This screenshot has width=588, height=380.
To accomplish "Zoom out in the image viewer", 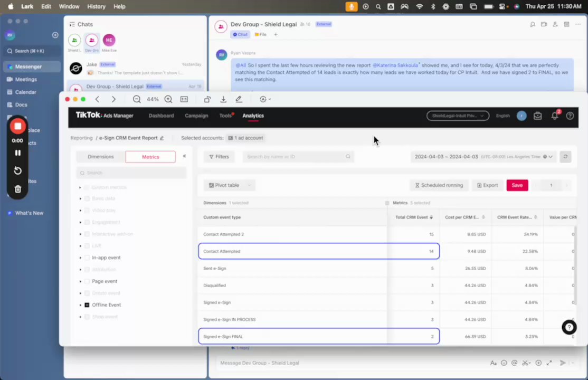I will [137, 99].
